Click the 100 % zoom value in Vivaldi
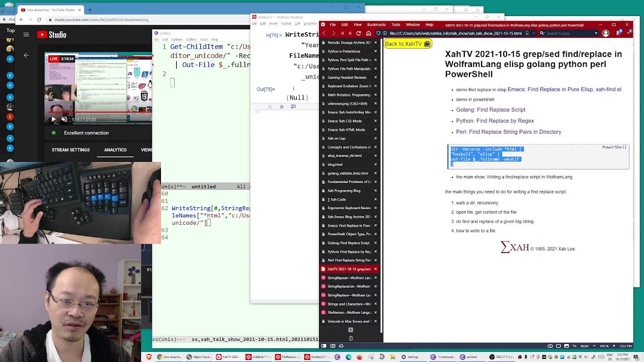 pos(604,346)
